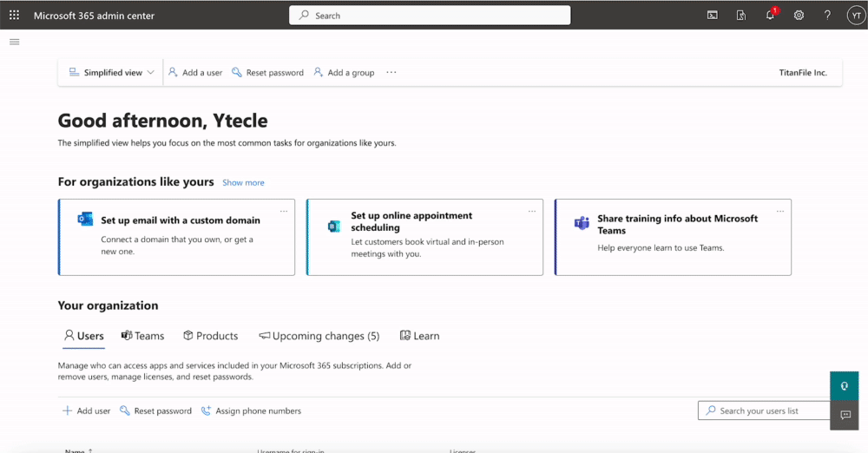Click Add user below the Users tab
Image resolution: width=868 pixels, height=453 pixels.
tap(86, 411)
